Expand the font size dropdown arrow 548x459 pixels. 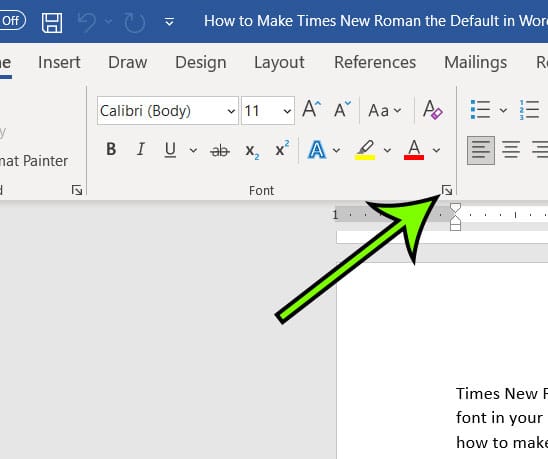point(287,111)
